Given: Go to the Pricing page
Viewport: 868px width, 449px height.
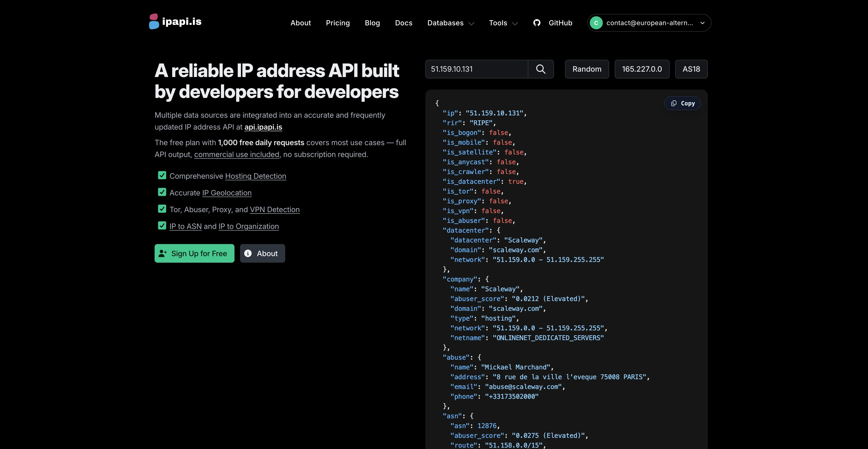Looking at the screenshot, I should pos(338,23).
